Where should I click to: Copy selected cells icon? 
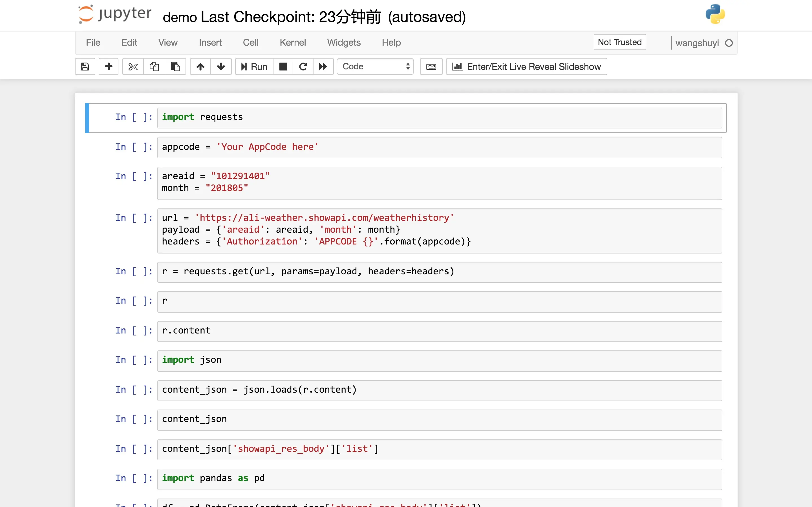tap(154, 66)
